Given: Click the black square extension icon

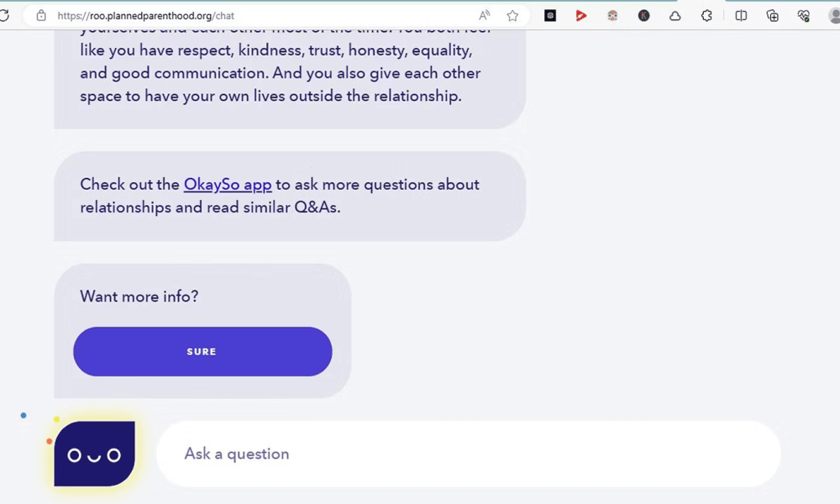Looking at the screenshot, I should pyautogui.click(x=550, y=15).
